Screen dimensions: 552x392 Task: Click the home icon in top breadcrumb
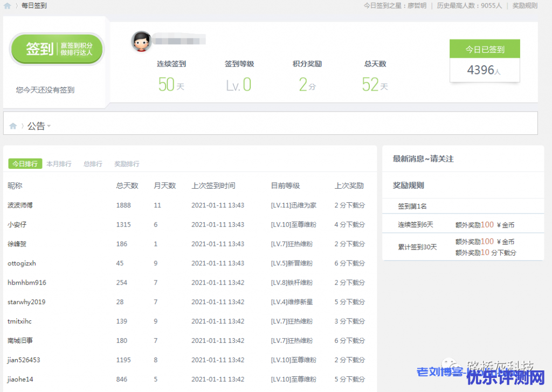(x=8, y=5)
